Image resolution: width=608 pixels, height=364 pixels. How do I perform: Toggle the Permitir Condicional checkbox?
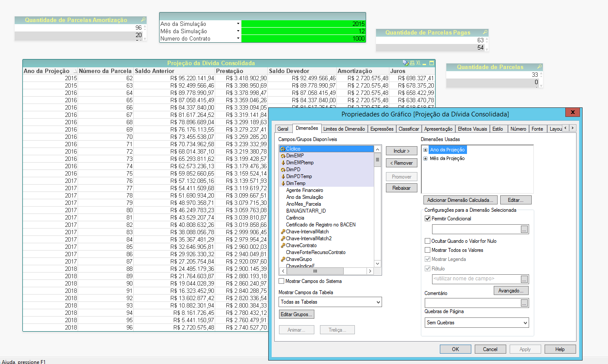coord(428,219)
